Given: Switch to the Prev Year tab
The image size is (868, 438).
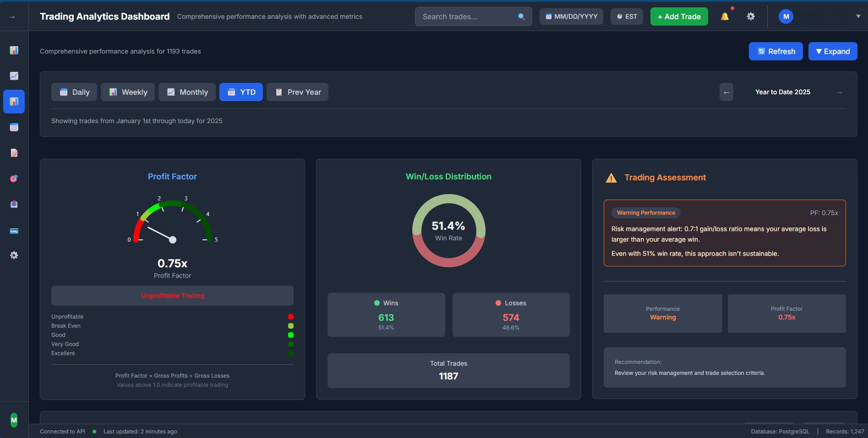Looking at the screenshot, I should point(297,92).
